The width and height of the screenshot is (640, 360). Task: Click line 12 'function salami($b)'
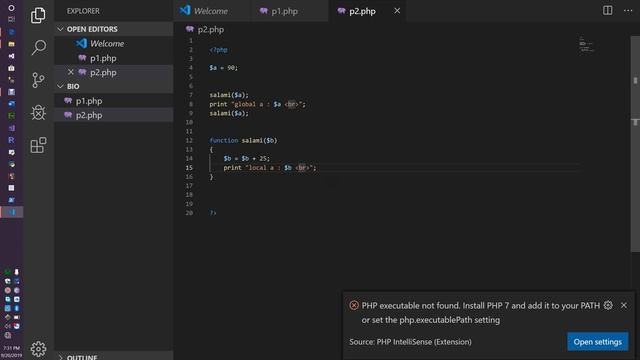(x=243, y=140)
